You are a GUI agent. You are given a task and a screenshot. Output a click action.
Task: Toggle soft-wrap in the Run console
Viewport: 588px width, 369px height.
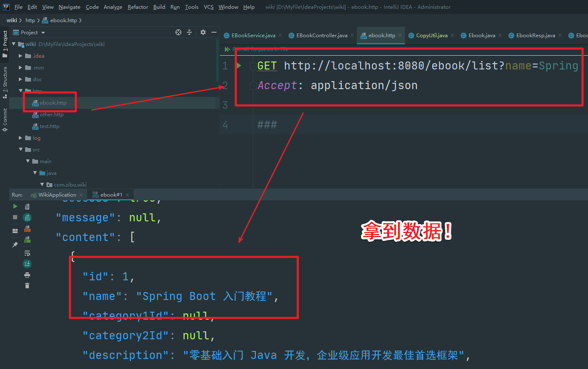[27, 253]
